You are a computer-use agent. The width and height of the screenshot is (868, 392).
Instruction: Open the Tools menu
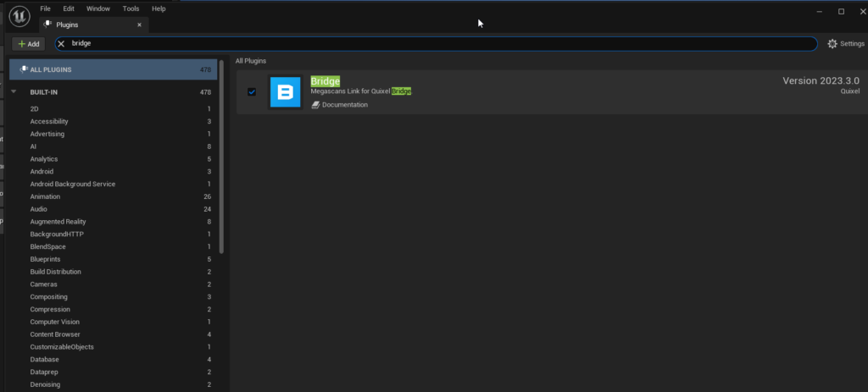coord(131,8)
